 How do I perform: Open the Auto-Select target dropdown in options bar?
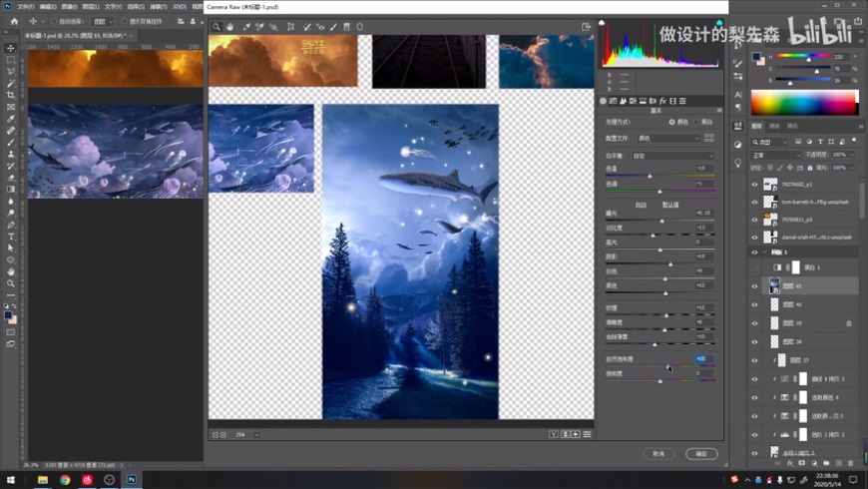pyautogui.click(x=103, y=21)
